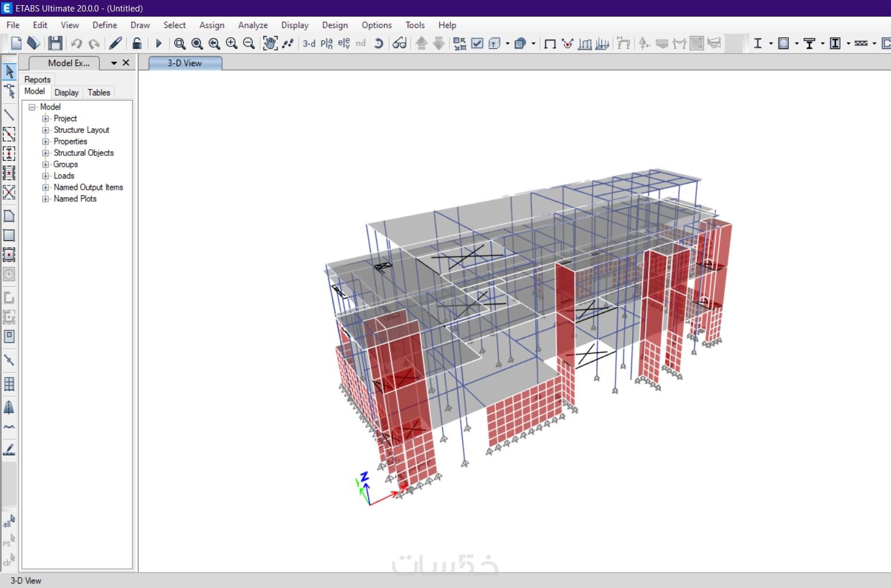Open an existing model file icon
891x588 pixels.
tap(33, 43)
